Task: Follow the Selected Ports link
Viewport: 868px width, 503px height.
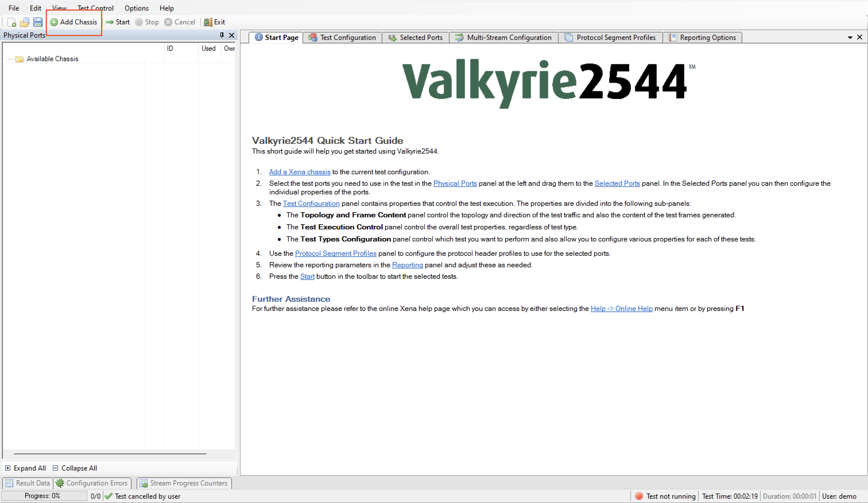Action: pyautogui.click(x=617, y=183)
